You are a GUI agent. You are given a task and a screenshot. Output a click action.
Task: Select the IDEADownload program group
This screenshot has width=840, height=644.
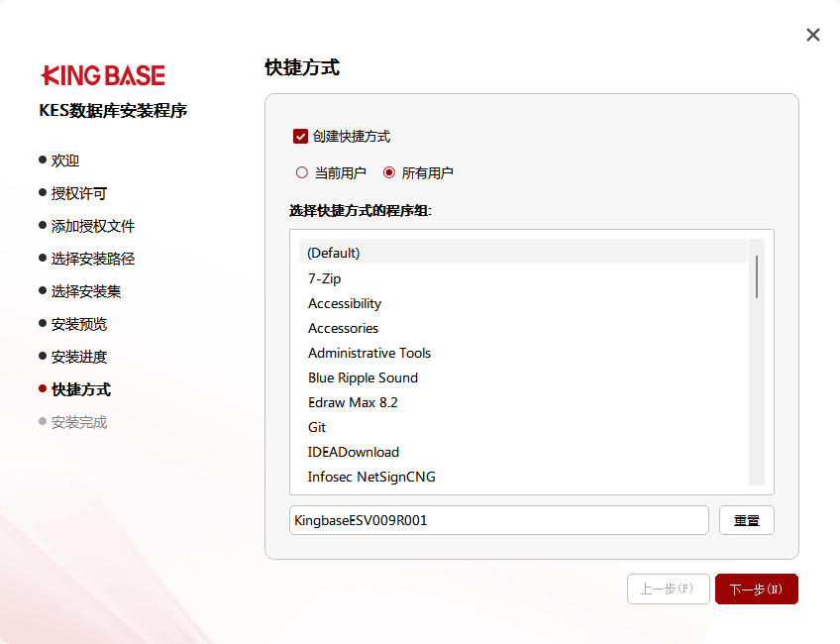click(x=523, y=452)
